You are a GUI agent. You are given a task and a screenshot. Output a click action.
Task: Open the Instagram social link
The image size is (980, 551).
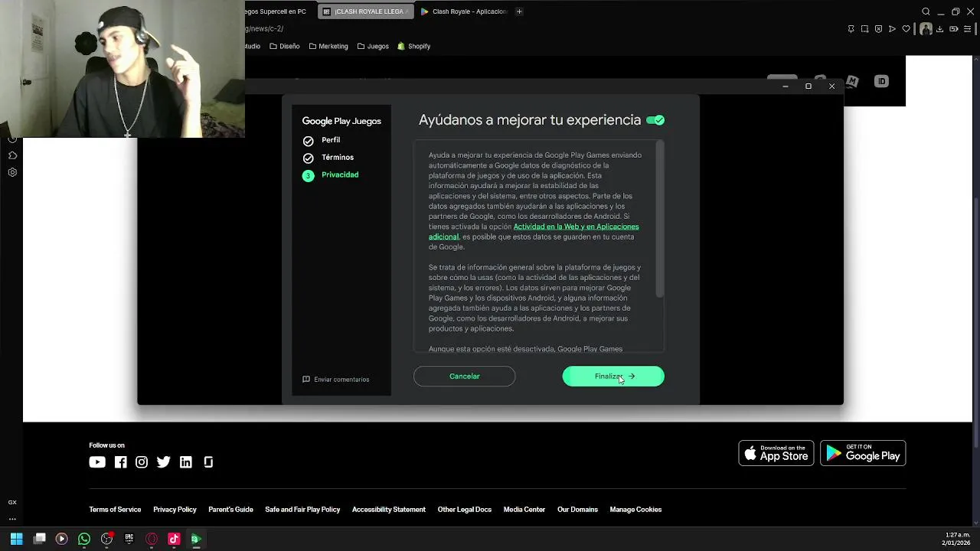tap(142, 462)
